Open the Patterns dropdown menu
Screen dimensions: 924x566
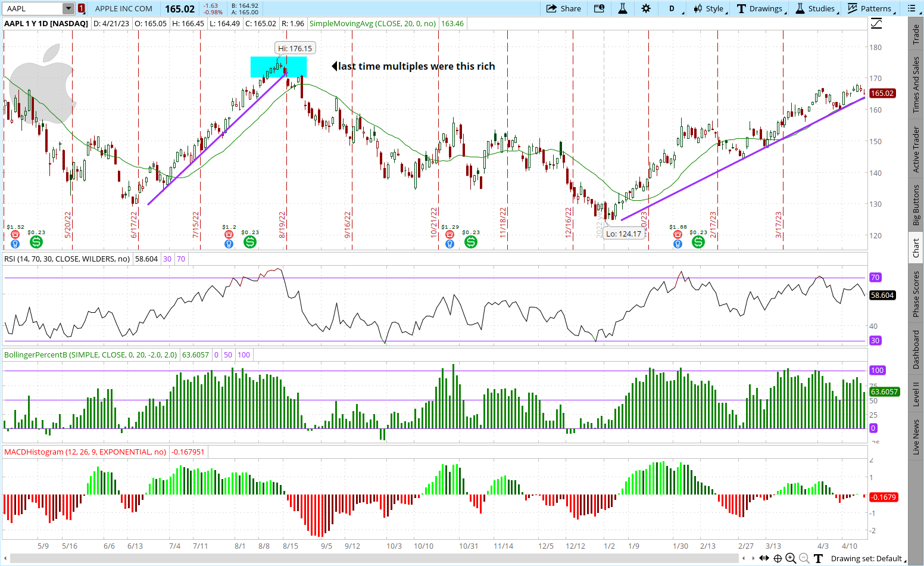click(x=871, y=8)
